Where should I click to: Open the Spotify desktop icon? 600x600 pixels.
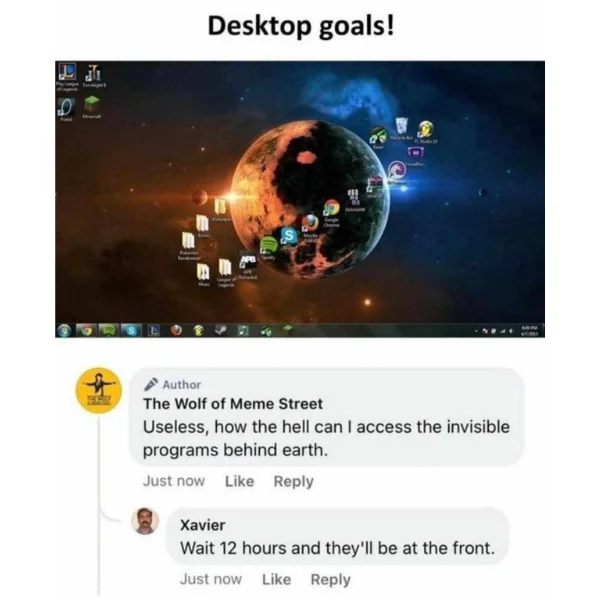[268, 245]
